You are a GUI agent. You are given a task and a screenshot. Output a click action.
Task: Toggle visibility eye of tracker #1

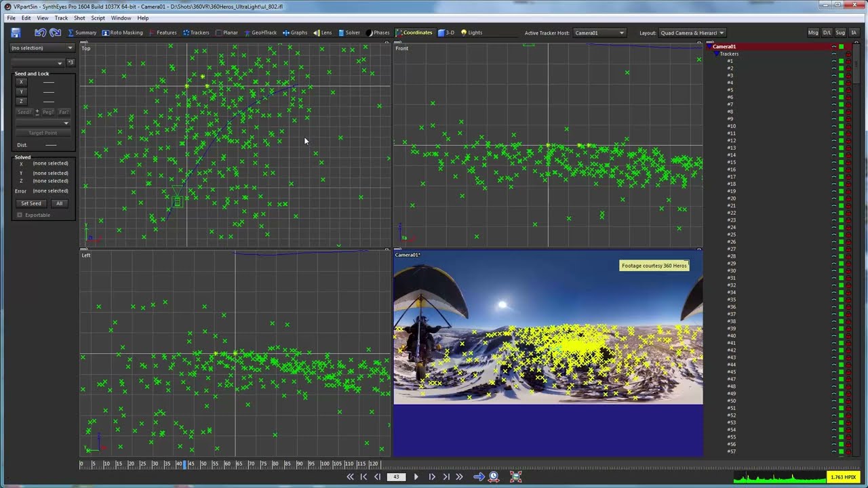[x=833, y=61]
